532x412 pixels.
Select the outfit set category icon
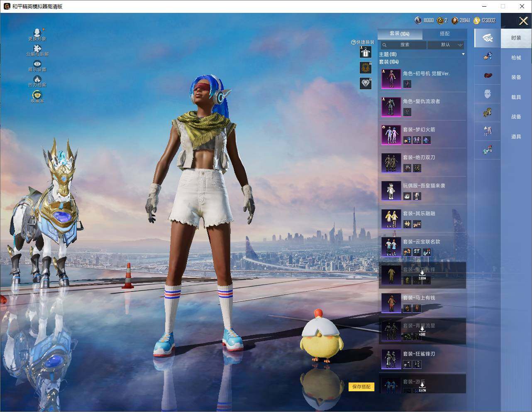488,38
